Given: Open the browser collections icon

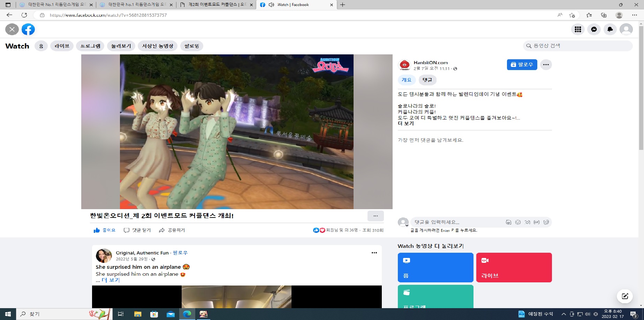Looking at the screenshot, I should (604, 15).
